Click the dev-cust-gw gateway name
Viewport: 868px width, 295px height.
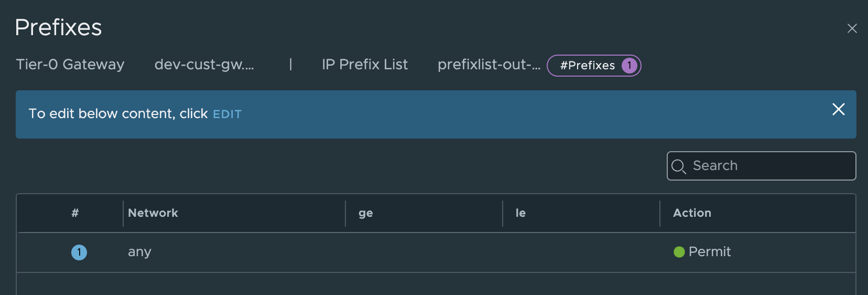204,65
